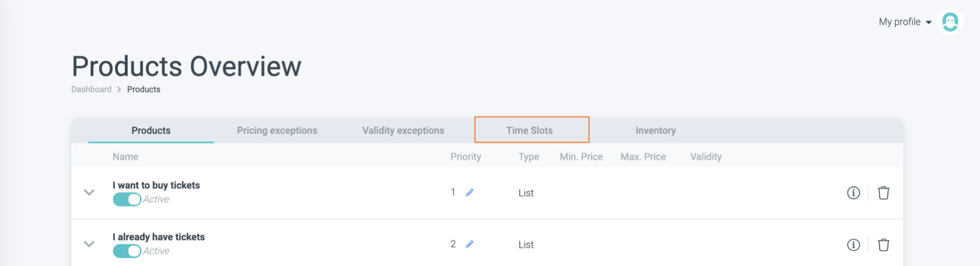Go to the Validity exceptions tab
980x266 pixels.
coord(403,130)
